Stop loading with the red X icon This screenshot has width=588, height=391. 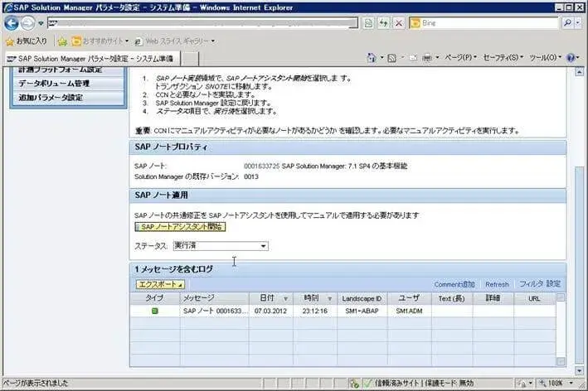[x=399, y=23]
